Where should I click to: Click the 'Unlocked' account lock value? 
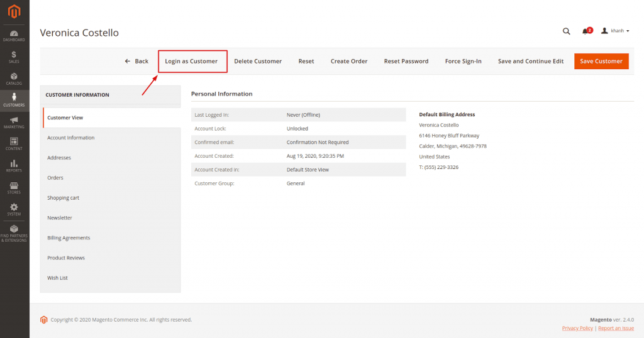point(297,128)
